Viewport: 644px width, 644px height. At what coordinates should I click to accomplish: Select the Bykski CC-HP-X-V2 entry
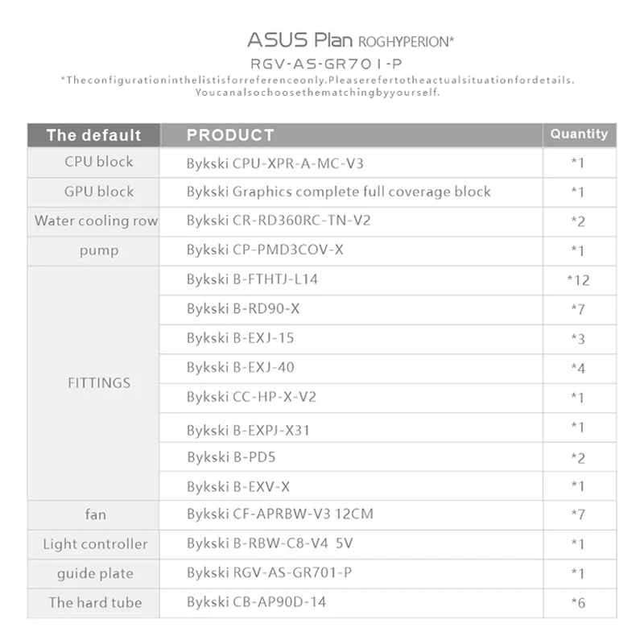(x=251, y=397)
